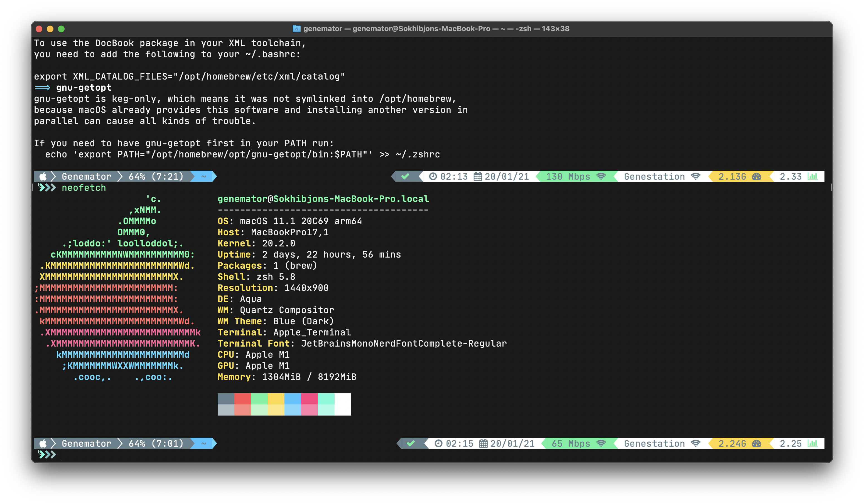This screenshot has width=864, height=504.
Task: Click the window title bar text
Action: [436, 28]
